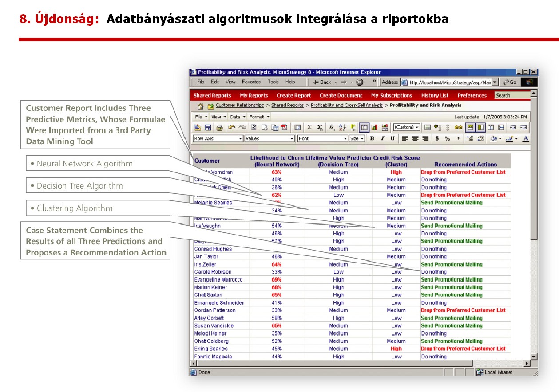This screenshot has height=392, width=559.
Task: Align text left in the formatting toolbar
Action: pos(404,138)
